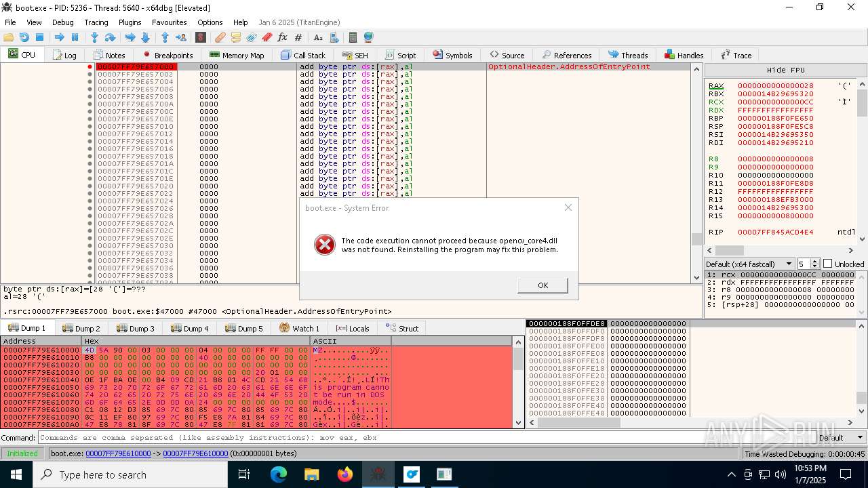The height and width of the screenshot is (488, 868).
Task: Stop the debuggee with the square icon
Action: pyautogui.click(x=39, y=37)
